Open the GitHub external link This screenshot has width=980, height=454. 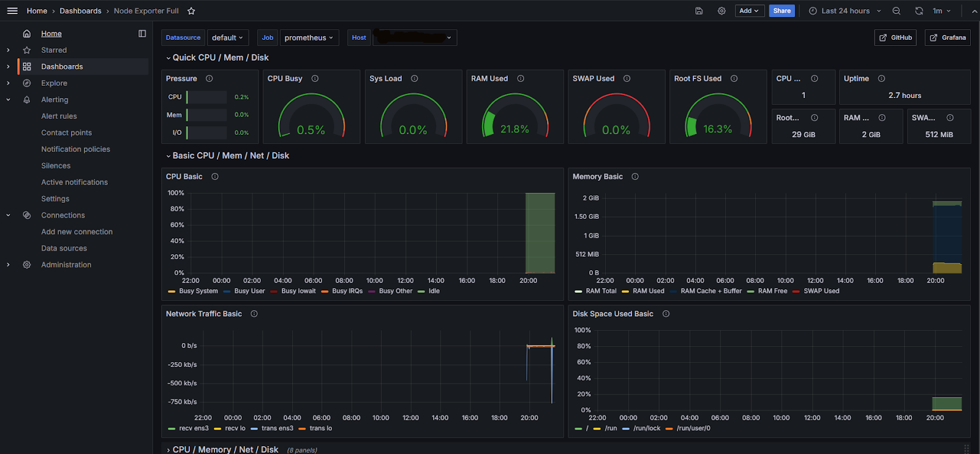tap(895, 38)
